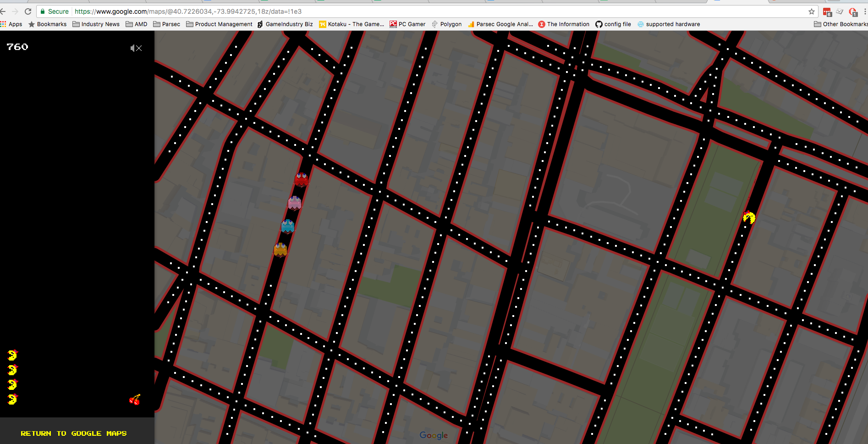The image size is (868, 444).
Task: Open the GameIndustry Biz bookmark
Action: point(285,24)
